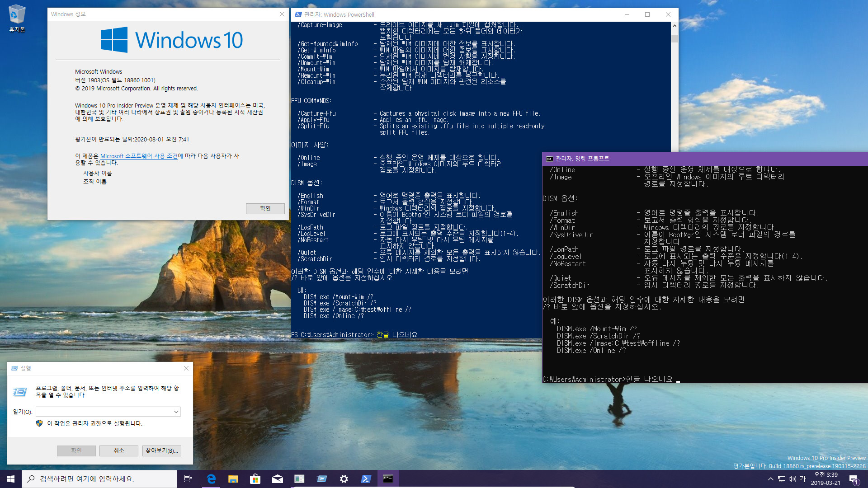Open clock and date flyout
868x488 pixels.
[x=826, y=479]
